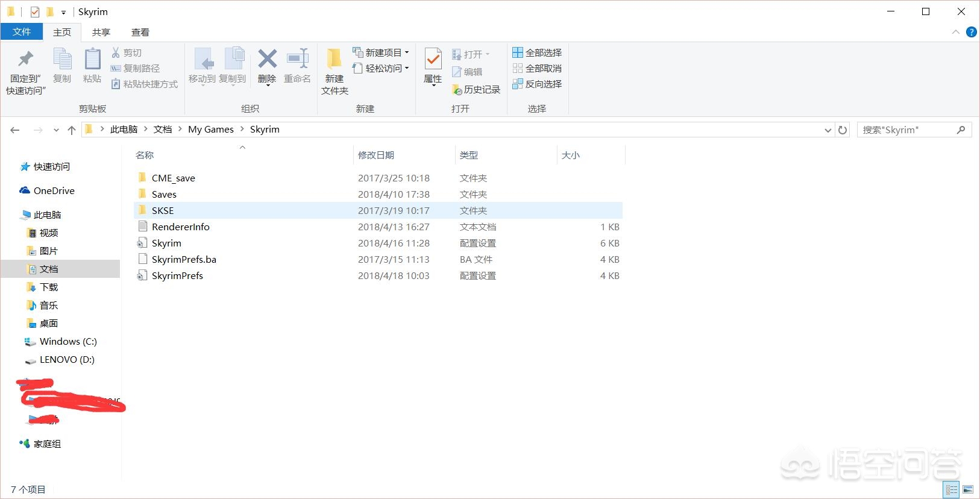Image resolution: width=980 pixels, height=499 pixels.
Task: Select the RendererInfo text file
Action: (378, 227)
